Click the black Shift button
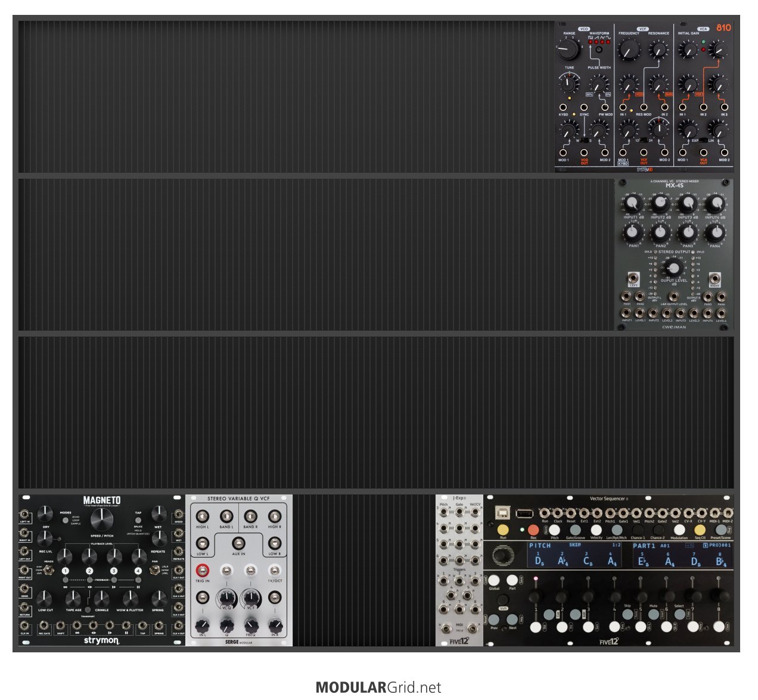 [x=503, y=600]
